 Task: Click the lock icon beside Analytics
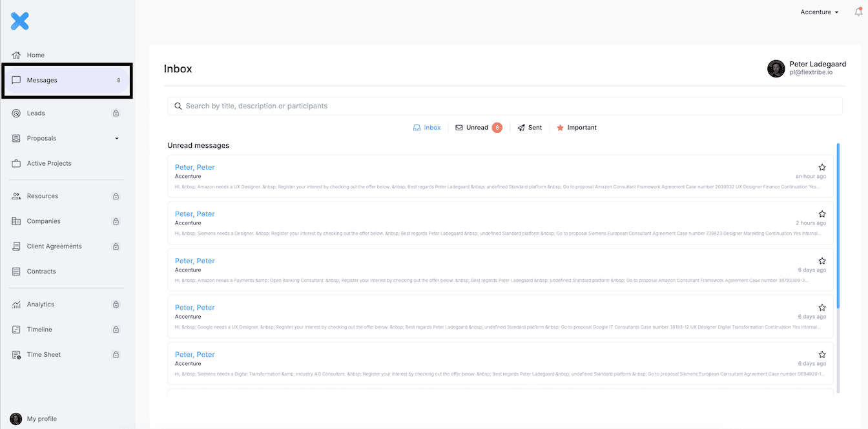[x=116, y=304]
